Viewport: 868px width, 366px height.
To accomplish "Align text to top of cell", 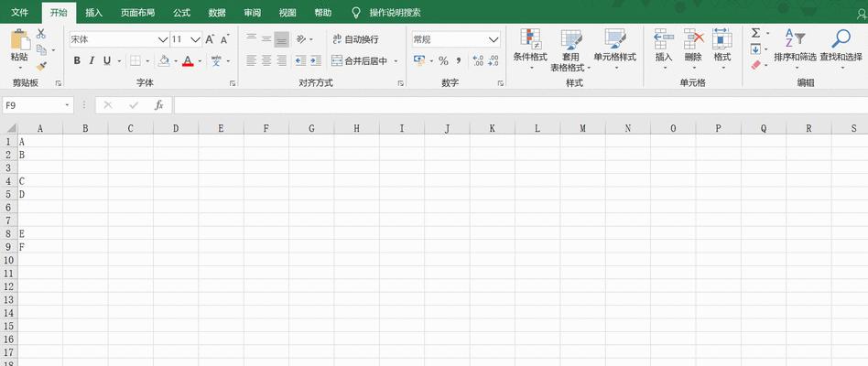I will [x=251, y=38].
